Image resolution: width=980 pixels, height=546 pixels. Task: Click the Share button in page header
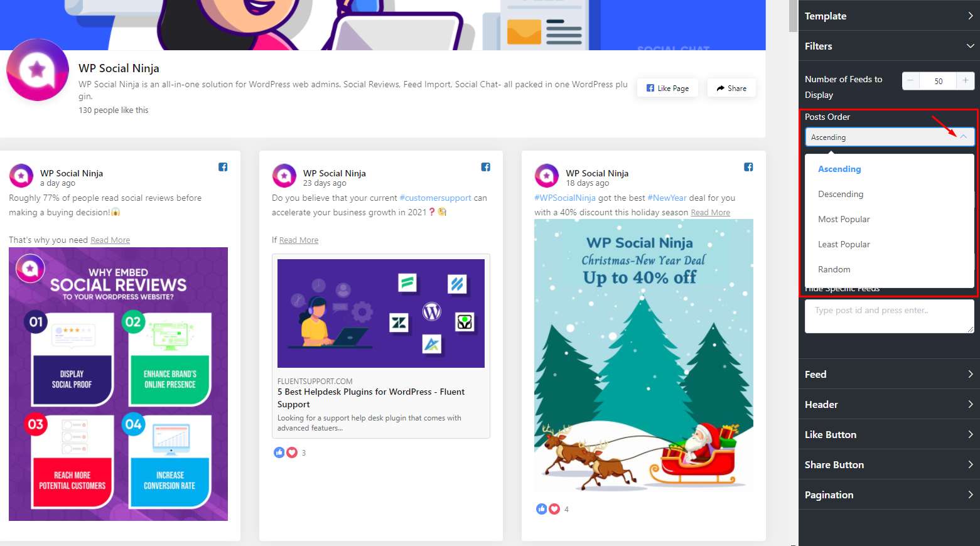click(x=731, y=88)
